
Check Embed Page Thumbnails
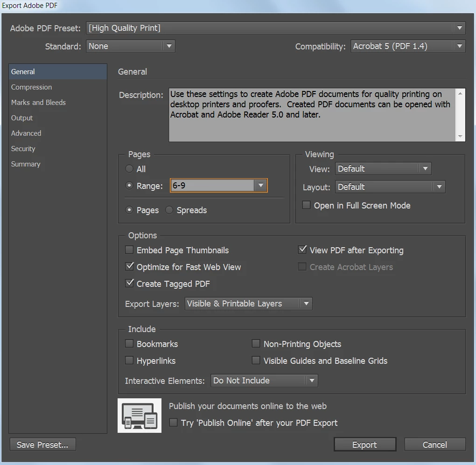129,250
